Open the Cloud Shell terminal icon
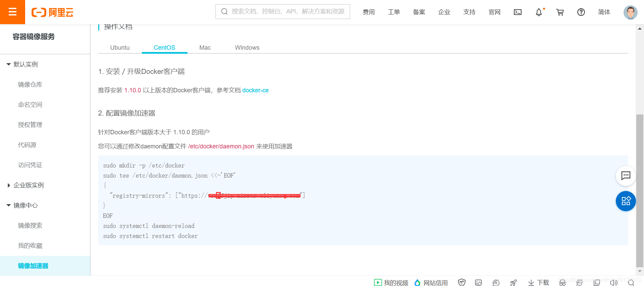This screenshot has width=644, height=286. pos(518,12)
